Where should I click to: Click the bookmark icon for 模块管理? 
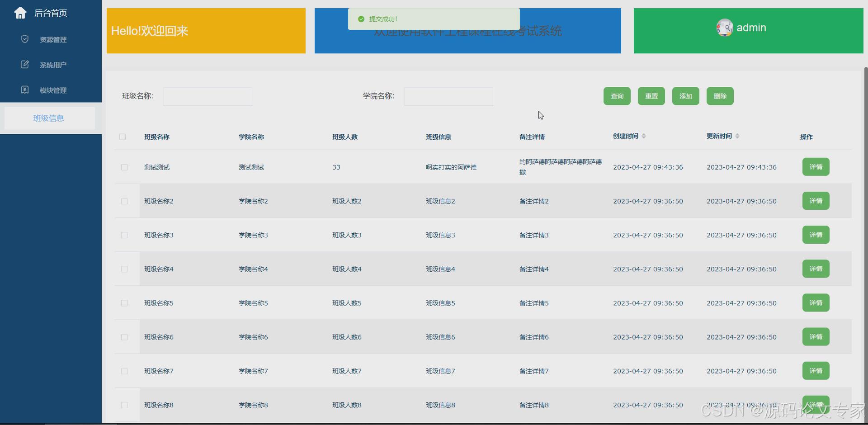pos(25,90)
